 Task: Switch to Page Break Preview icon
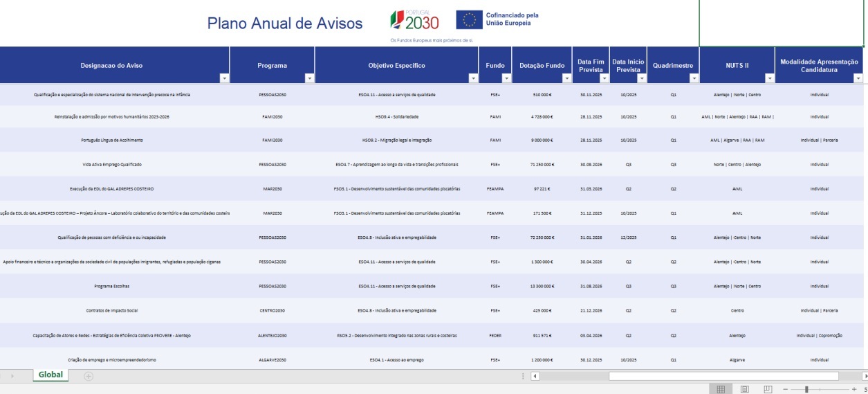[768, 389]
